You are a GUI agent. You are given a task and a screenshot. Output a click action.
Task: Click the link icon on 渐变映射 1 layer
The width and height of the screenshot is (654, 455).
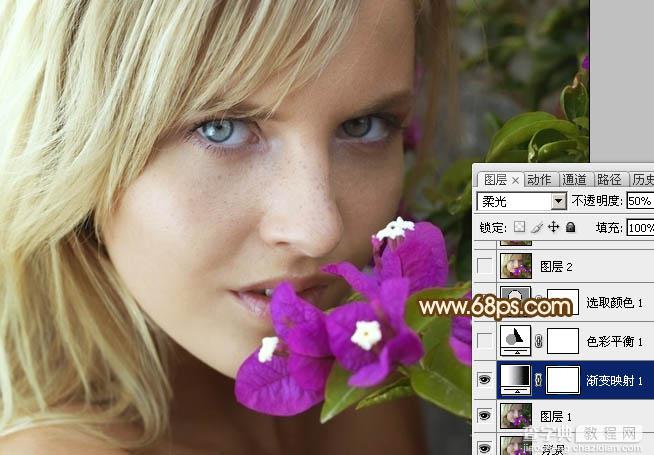538,380
